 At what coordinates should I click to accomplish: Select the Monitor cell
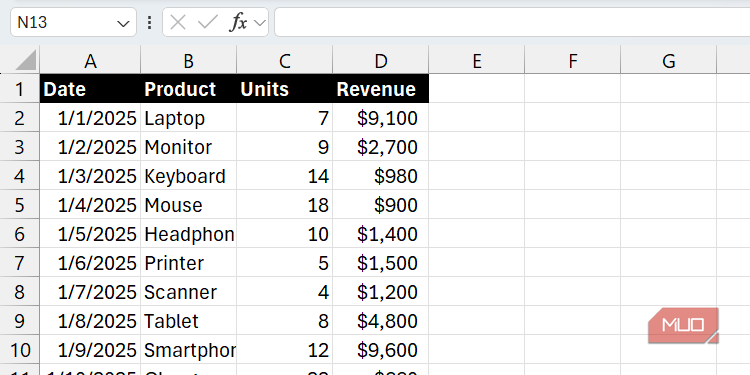click(188, 147)
